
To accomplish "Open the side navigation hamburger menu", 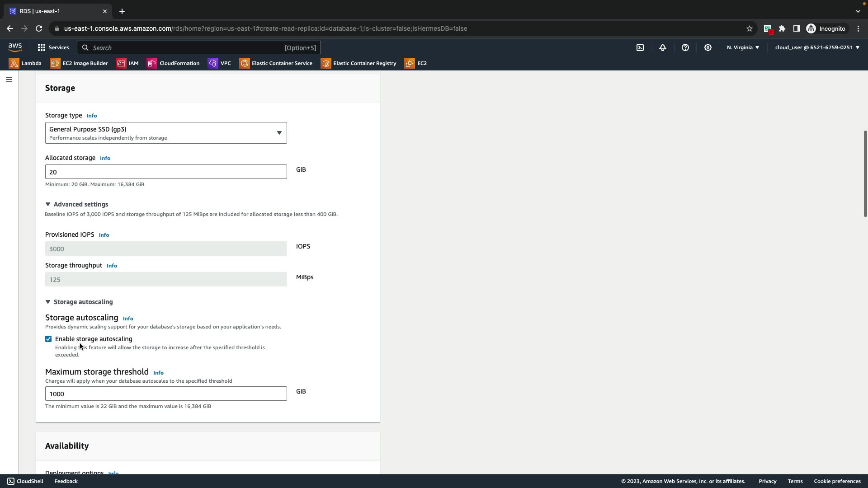I will 9,80.
